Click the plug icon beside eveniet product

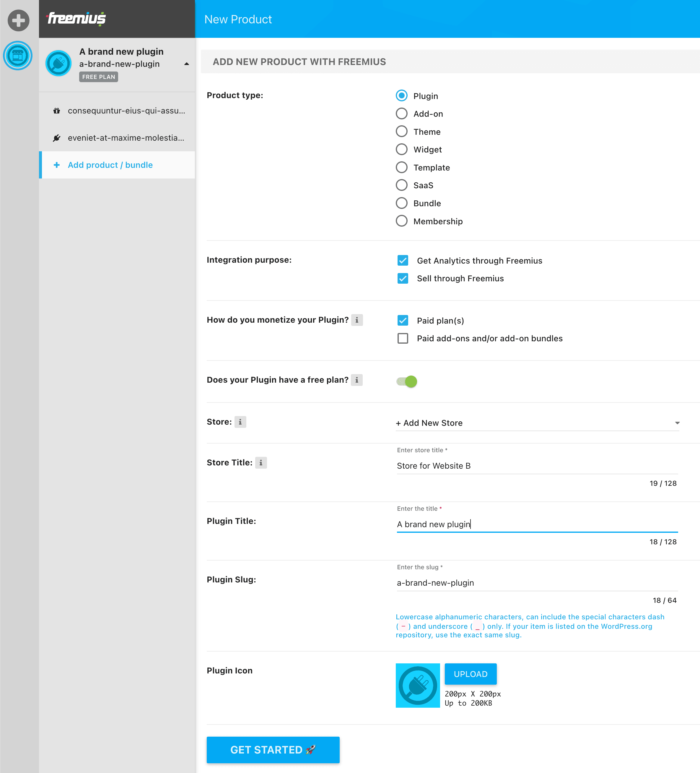coord(57,138)
